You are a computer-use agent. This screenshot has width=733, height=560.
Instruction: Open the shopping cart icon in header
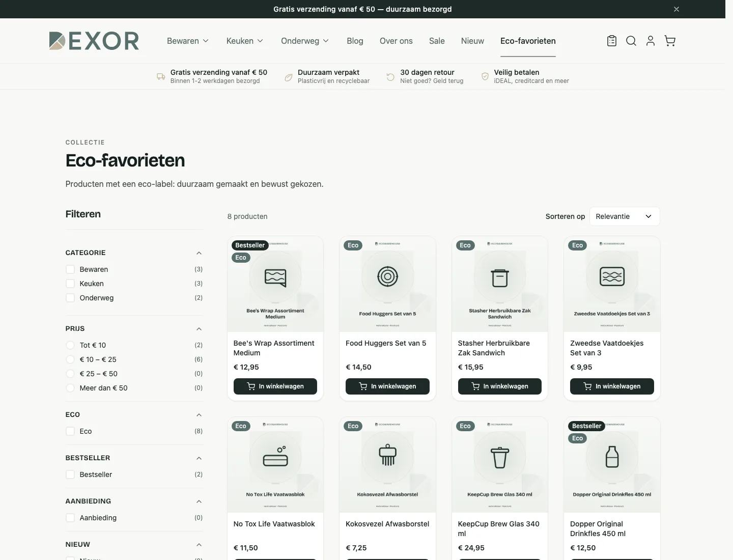pyautogui.click(x=670, y=41)
